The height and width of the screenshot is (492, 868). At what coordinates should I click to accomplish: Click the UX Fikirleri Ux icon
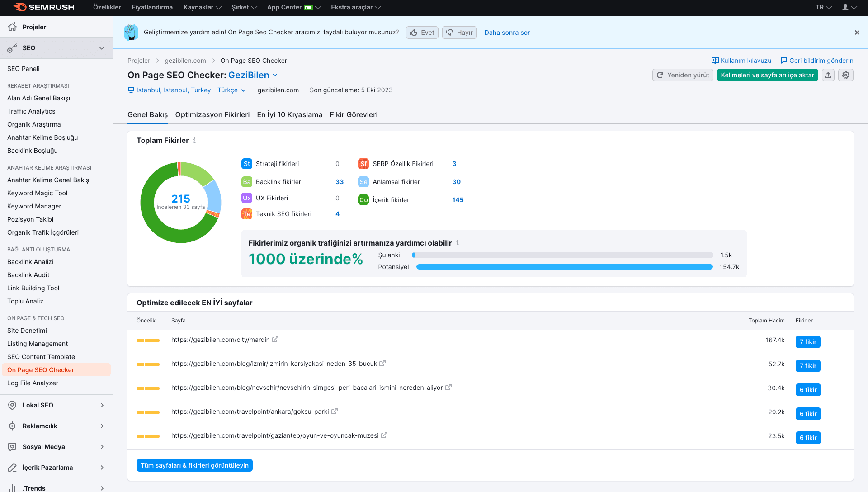click(x=246, y=198)
